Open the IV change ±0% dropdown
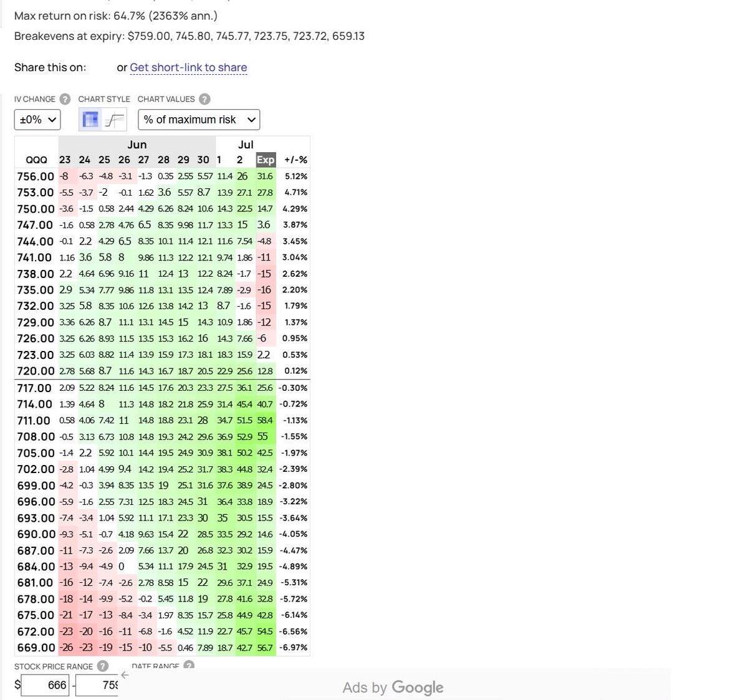 click(37, 119)
